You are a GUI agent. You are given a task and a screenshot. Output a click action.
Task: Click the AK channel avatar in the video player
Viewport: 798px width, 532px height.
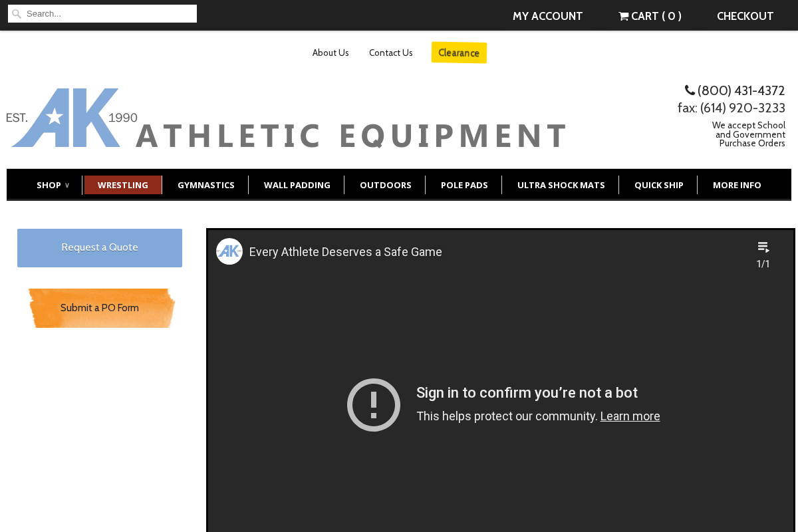(229, 251)
